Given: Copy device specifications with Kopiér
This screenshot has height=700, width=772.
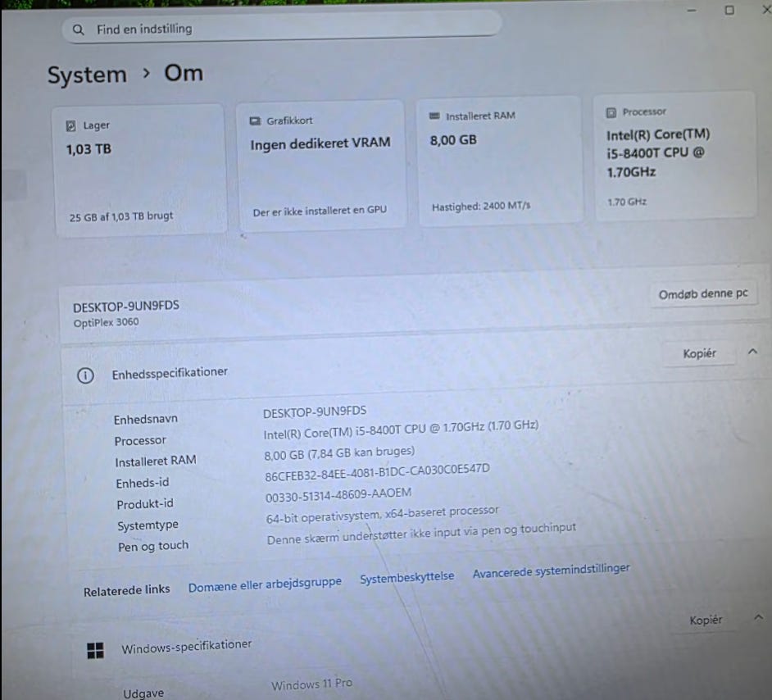Looking at the screenshot, I should [699, 353].
